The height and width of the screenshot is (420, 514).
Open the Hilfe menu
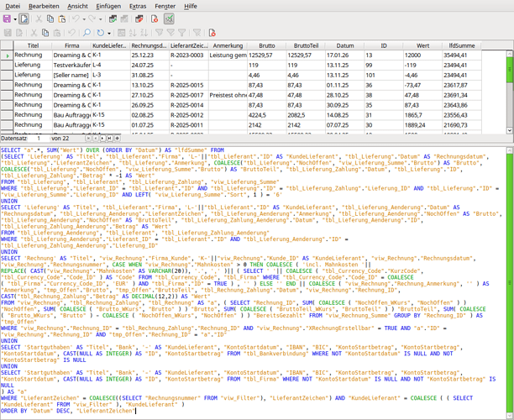[191, 6]
